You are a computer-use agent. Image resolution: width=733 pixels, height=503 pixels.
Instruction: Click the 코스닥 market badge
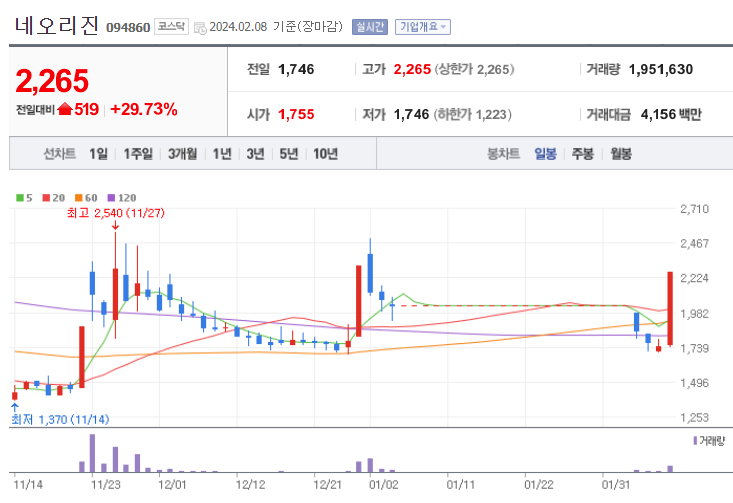[x=171, y=27]
